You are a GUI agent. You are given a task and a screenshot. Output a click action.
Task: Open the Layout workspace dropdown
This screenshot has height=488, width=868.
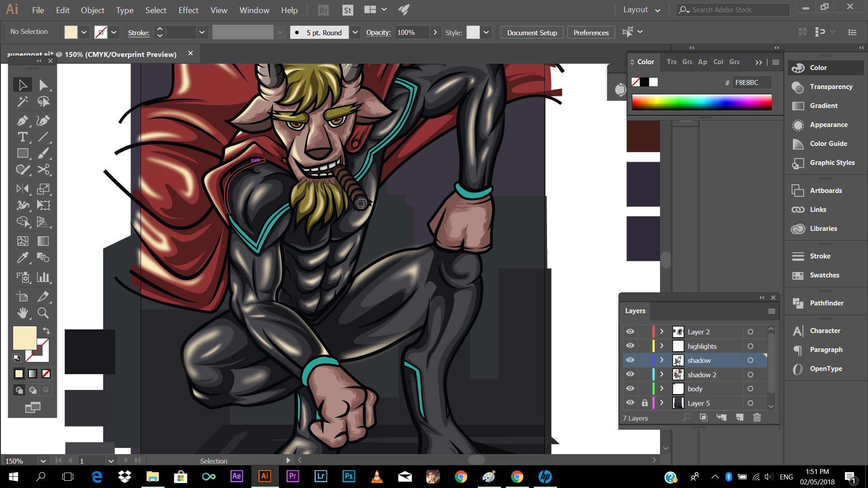coord(642,10)
